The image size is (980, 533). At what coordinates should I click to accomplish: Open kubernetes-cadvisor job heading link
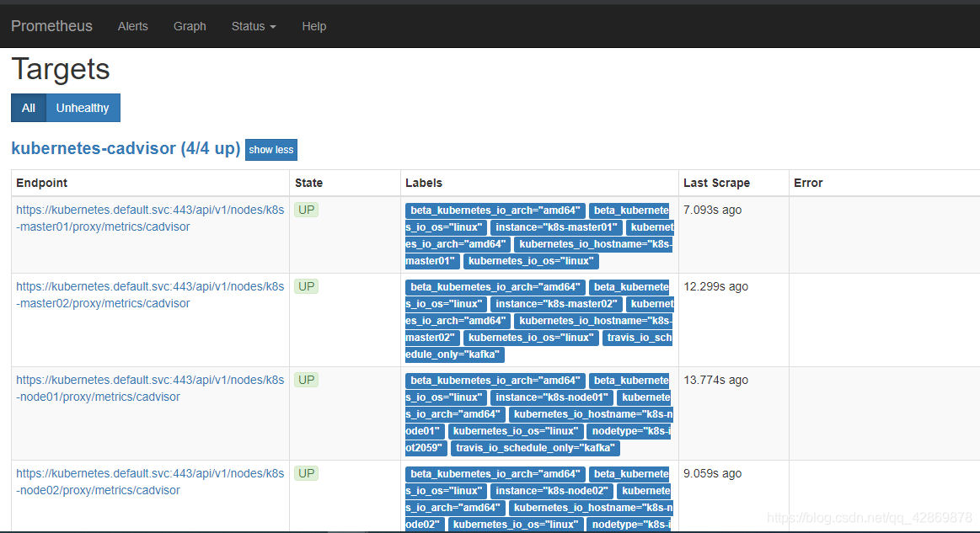click(x=126, y=149)
